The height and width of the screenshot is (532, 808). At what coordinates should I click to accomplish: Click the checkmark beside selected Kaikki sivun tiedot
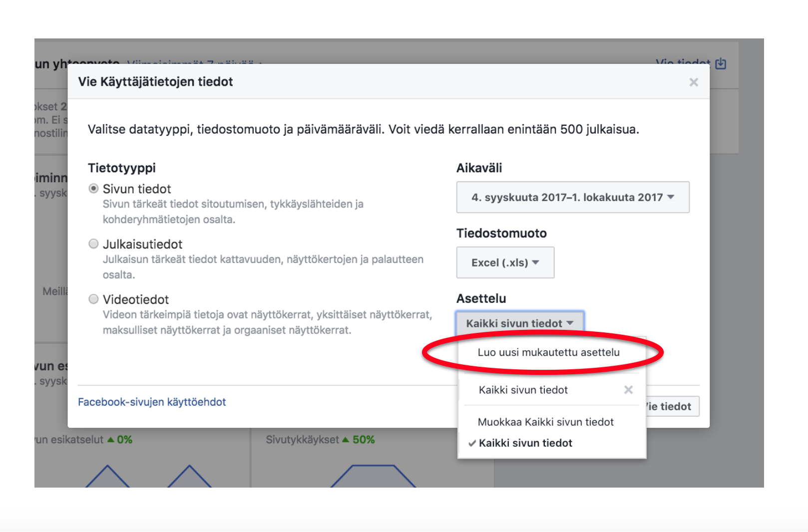pos(471,443)
